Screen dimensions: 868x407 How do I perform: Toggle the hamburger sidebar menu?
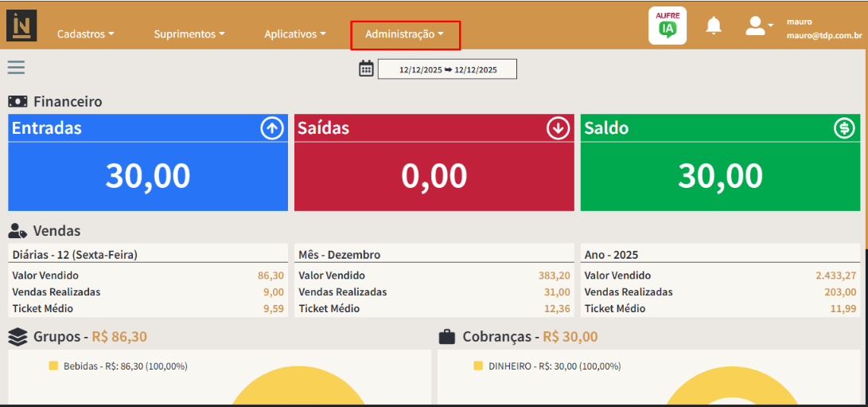[x=16, y=68]
